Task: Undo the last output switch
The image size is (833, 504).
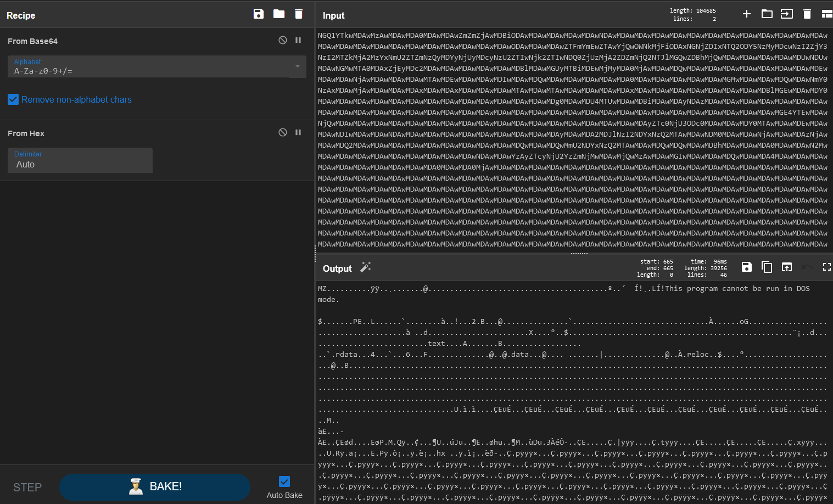Action: tap(807, 267)
